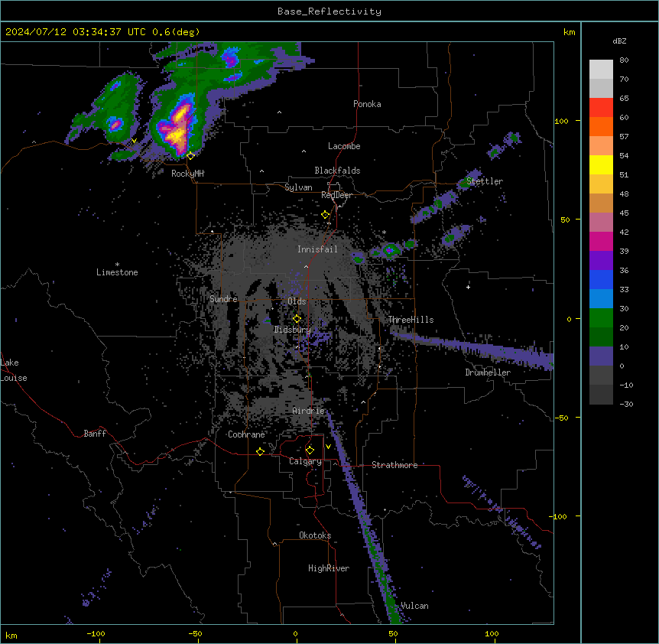
Task: Select the blue 33-36 dBZ legend swatch
Action: pyautogui.click(x=601, y=279)
